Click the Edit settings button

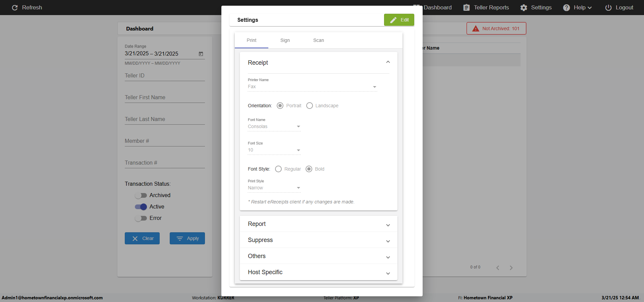coord(399,20)
